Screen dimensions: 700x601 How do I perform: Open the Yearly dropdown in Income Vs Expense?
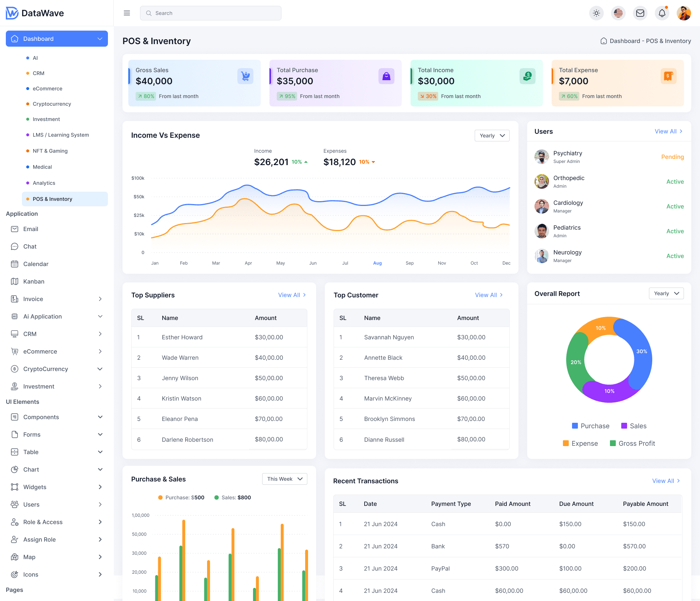pos(492,135)
